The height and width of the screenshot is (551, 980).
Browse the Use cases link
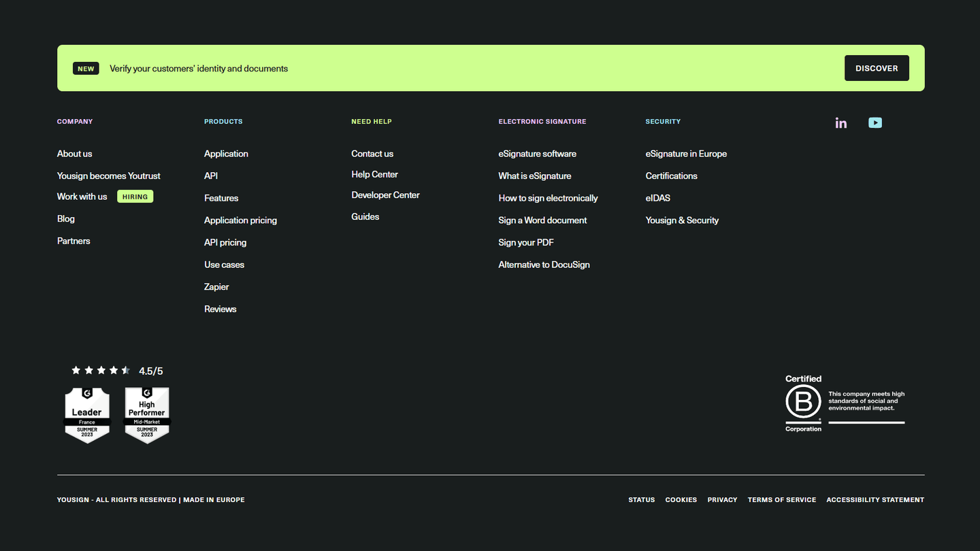pyautogui.click(x=224, y=265)
